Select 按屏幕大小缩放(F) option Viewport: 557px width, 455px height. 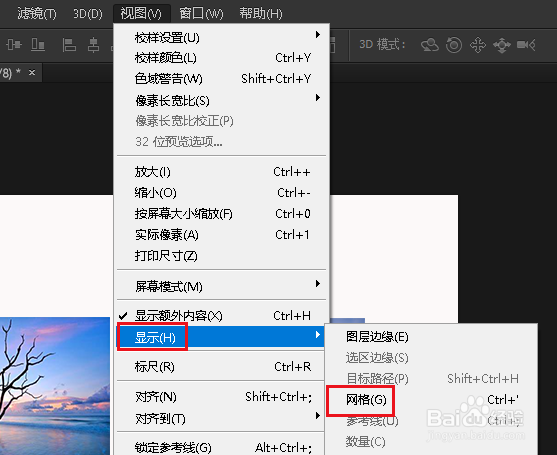pos(222,213)
